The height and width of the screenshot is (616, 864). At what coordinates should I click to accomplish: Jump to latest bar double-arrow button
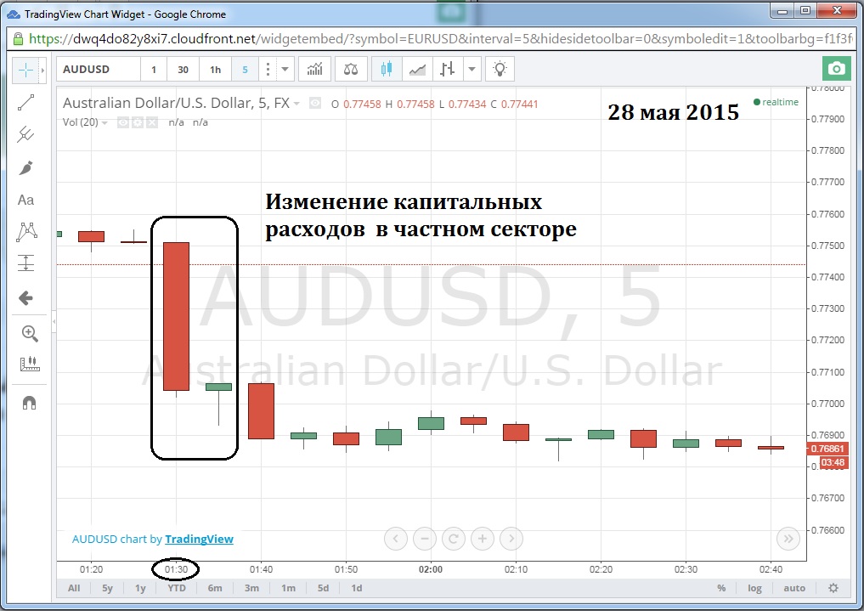[x=788, y=539]
